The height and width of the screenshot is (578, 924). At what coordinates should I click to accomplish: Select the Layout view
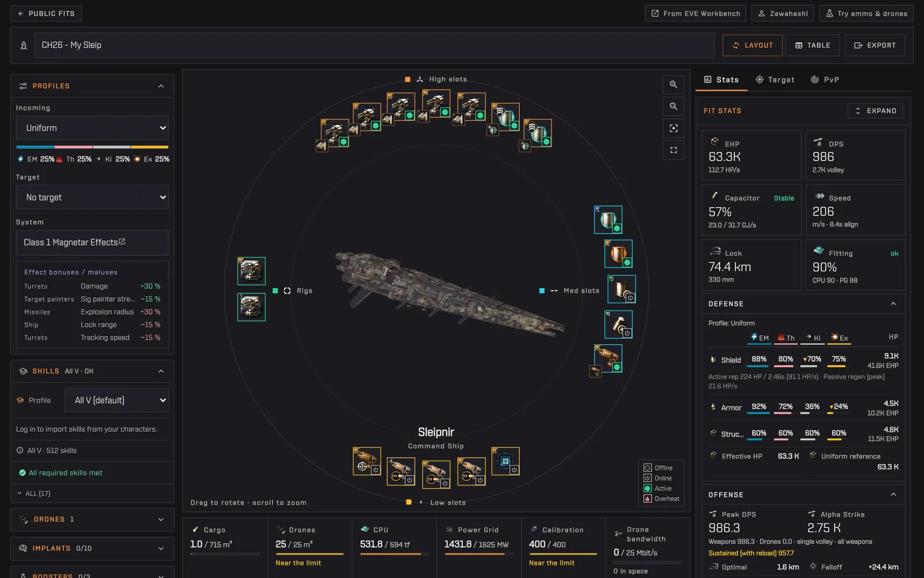[x=752, y=45]
